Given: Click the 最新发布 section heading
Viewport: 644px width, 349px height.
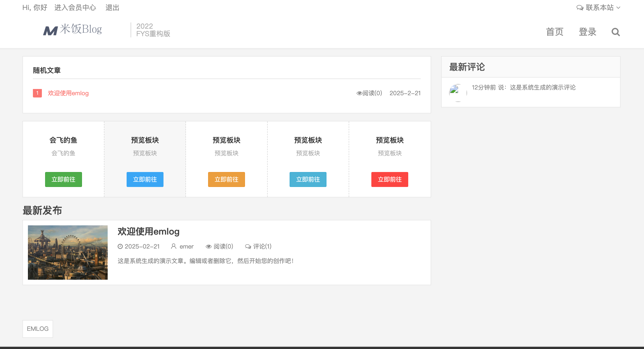Looking at the screenshot, I should [x=42, y=210].
